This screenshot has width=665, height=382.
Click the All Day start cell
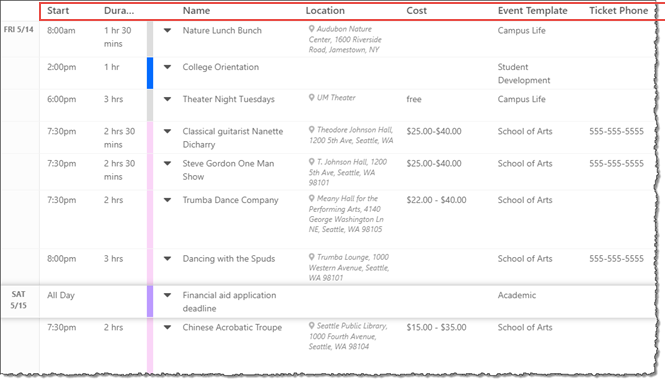[61, 295]
